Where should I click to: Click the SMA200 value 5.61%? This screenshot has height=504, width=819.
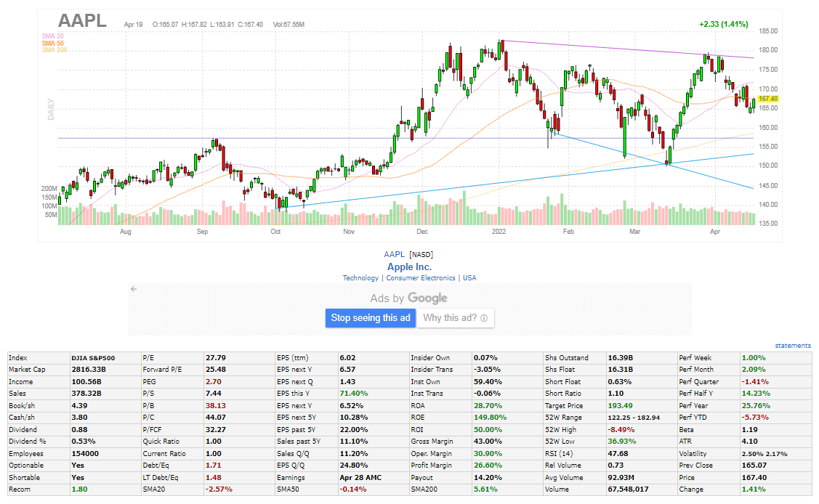(485, 489)
